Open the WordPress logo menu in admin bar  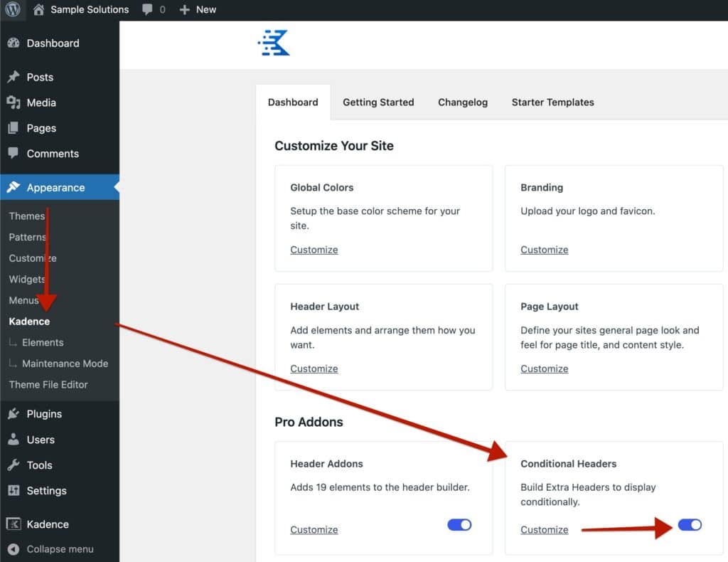pos(12,9)
